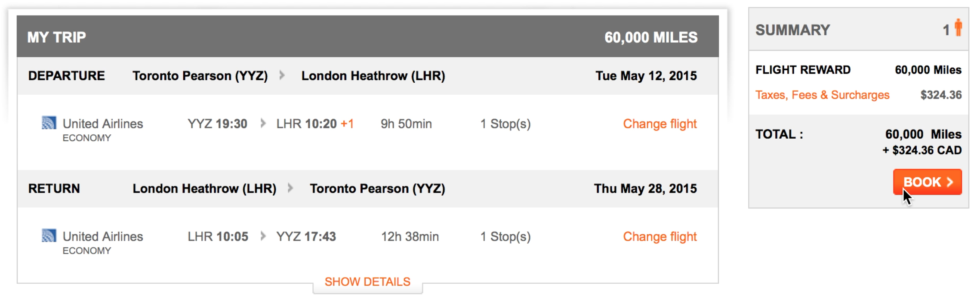Click the BOOK button
980x298 pixels.
click(927, 182)
